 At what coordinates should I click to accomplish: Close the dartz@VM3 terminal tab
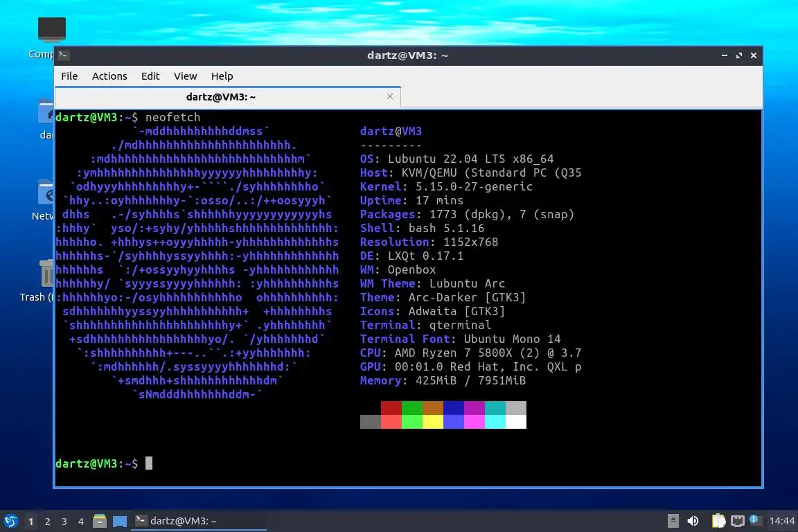tap(390, 96)
